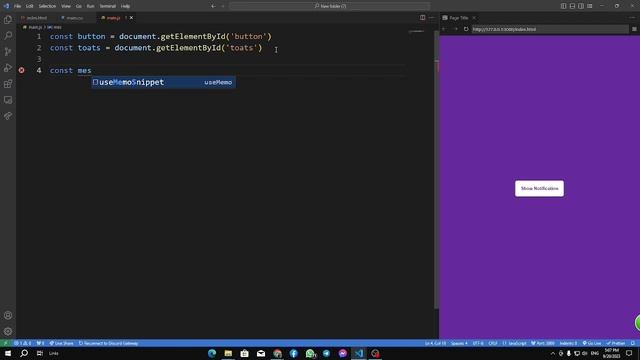Open the Help menu
The height and width of the screenshot is (360, 640).
point(125,6)
